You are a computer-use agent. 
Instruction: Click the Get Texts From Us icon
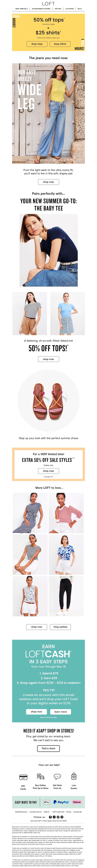[x=57, y=776]
